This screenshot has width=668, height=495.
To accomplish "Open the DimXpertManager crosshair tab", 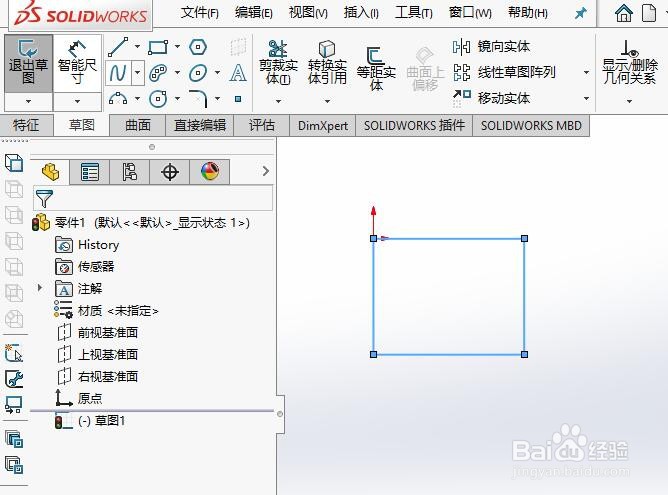I will pyautogui.click(x=170, y=172).
